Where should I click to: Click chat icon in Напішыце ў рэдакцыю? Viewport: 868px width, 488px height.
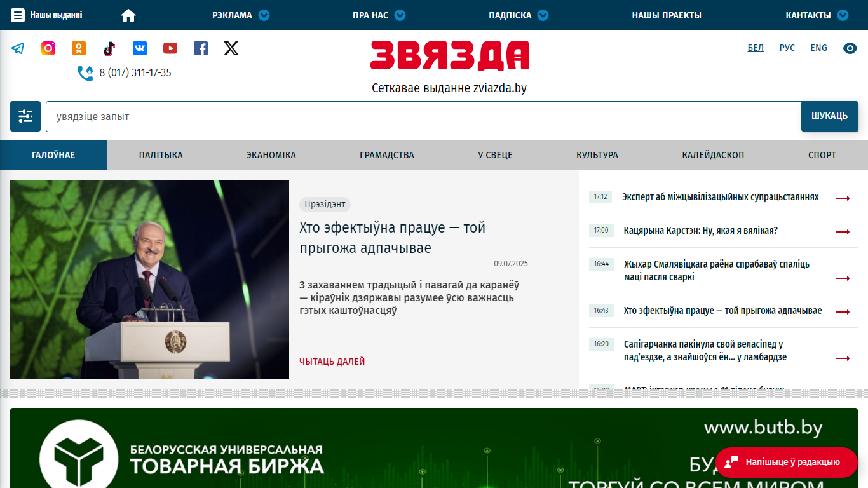coord(731,461)
